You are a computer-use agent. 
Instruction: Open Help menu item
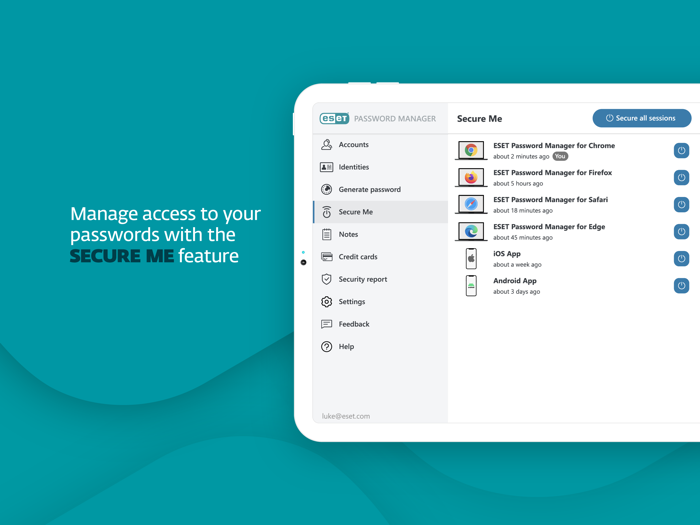click(380, 346)
